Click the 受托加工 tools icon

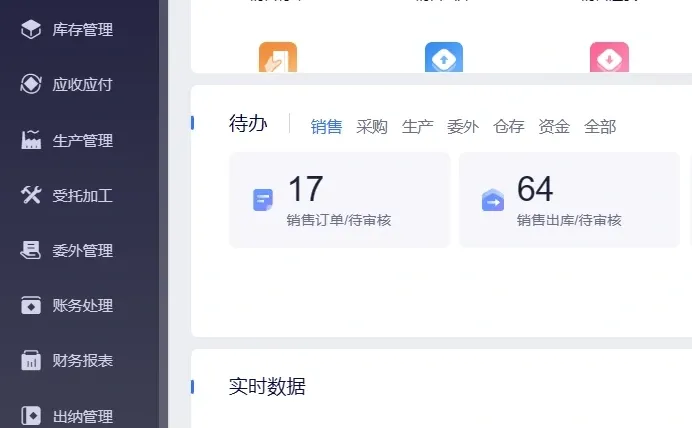pyautogui.click(x=31, y=195)
